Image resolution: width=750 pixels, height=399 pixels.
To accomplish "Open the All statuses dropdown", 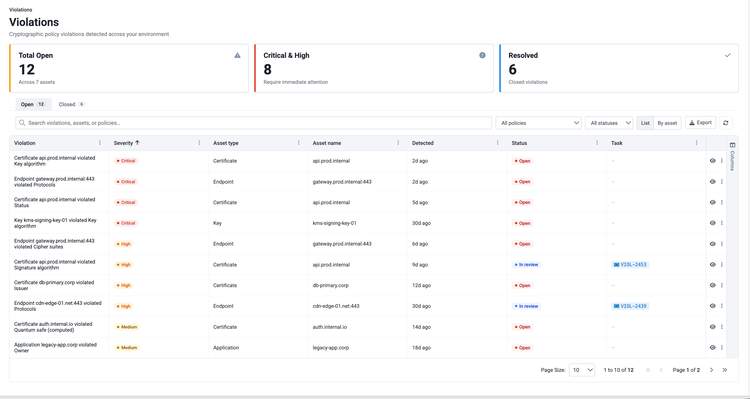I will (609, 123).
